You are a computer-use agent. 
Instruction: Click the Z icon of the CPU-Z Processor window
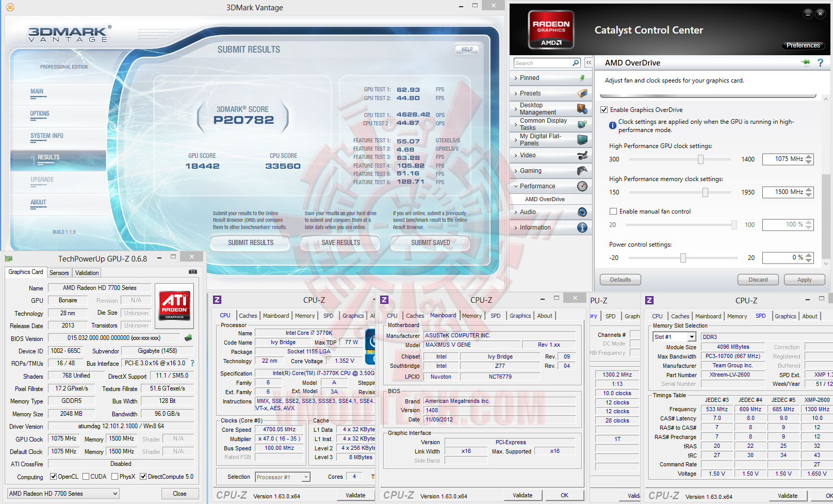point(217,300)
